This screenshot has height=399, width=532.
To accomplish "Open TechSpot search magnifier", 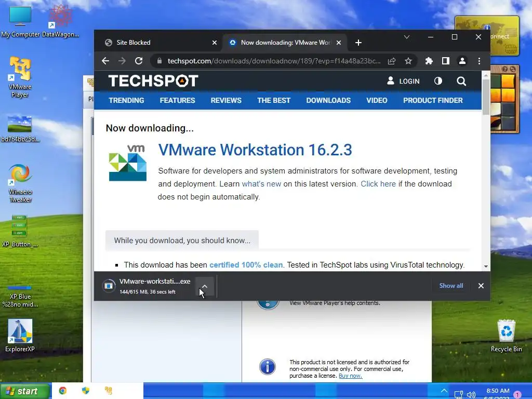I will (461, 81).
